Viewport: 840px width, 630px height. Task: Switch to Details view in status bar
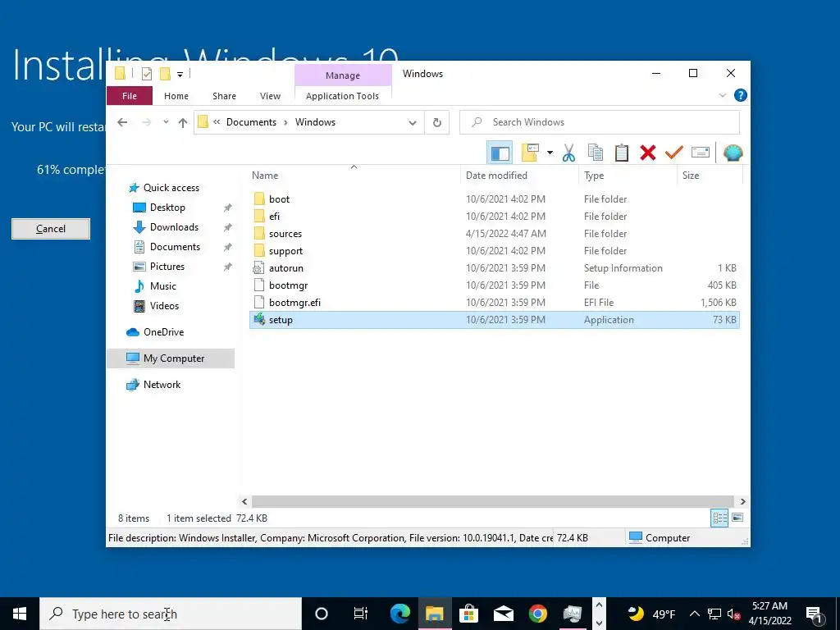pyautogui.click(x=719, y=518)
